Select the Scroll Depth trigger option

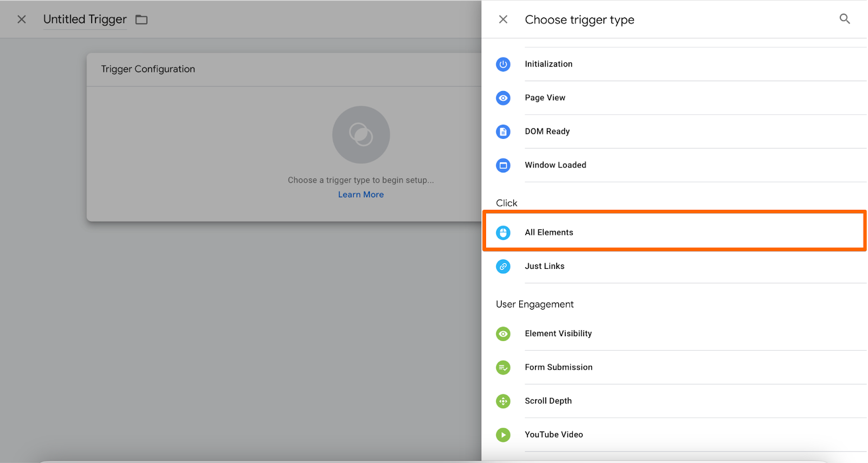(548, 401)
